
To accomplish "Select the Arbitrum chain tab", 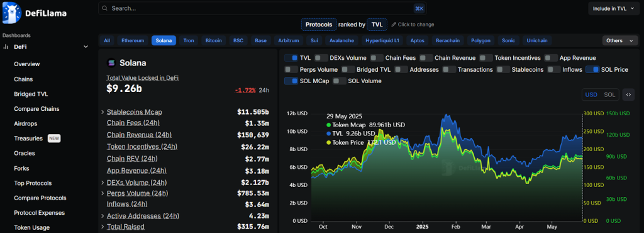I will click(288, 40).
